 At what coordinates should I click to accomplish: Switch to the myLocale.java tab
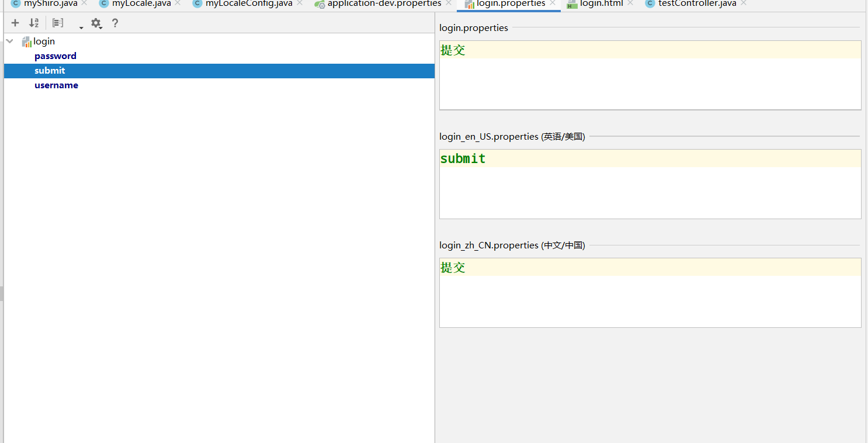tap(141, 4)
